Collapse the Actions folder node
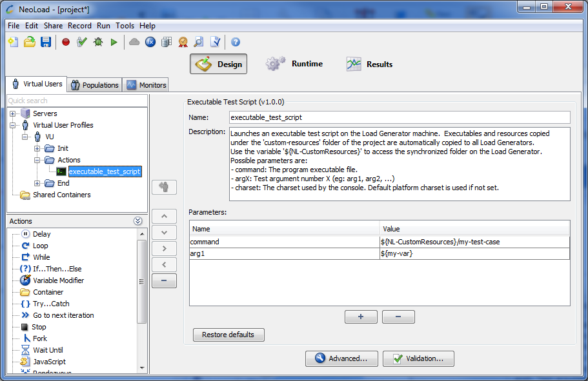The width and height of the screenshot is (588, 381). [x=37, y=160]
